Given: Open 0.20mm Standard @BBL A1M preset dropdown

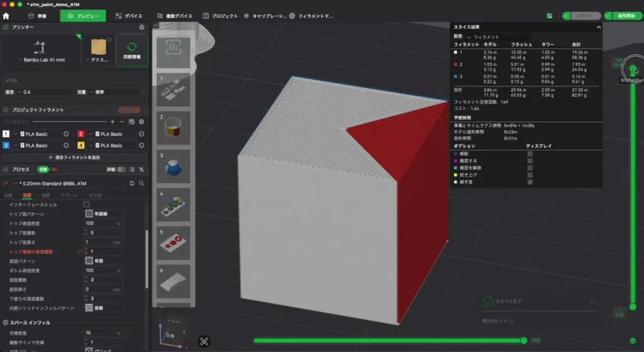Looking at the screenshot, I should pos(69,184).
